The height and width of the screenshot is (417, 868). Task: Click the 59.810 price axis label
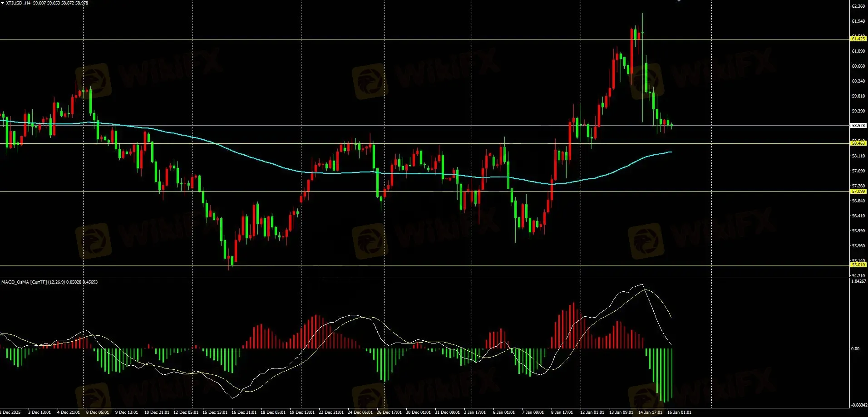click(858, 96)
